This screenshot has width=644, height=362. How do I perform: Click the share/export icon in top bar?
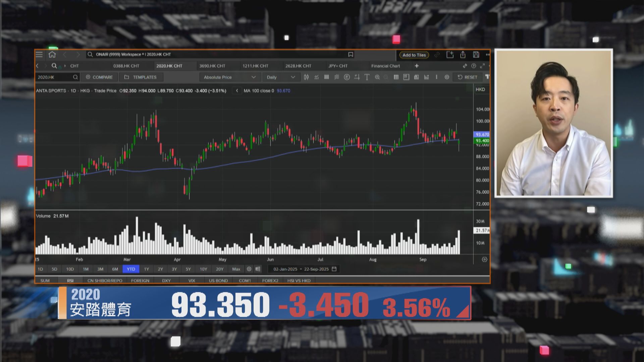click(x=463, y=55)
